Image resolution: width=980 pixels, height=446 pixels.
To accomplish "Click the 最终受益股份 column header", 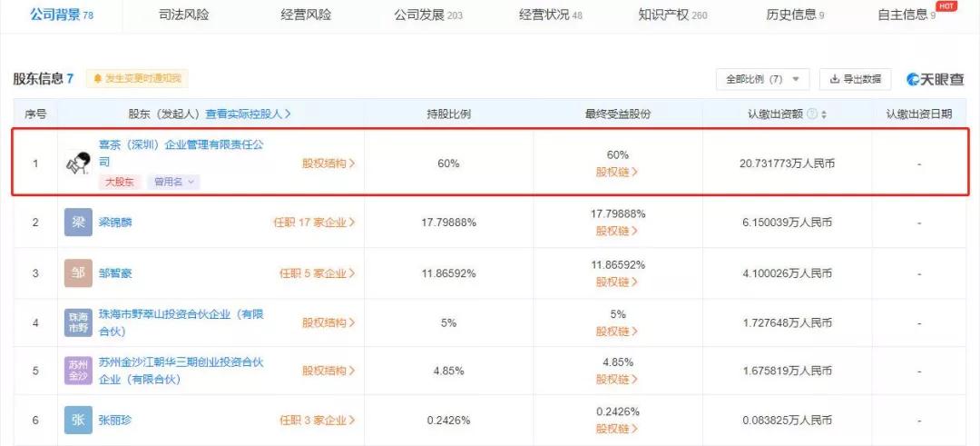I will tap(618, 114).
